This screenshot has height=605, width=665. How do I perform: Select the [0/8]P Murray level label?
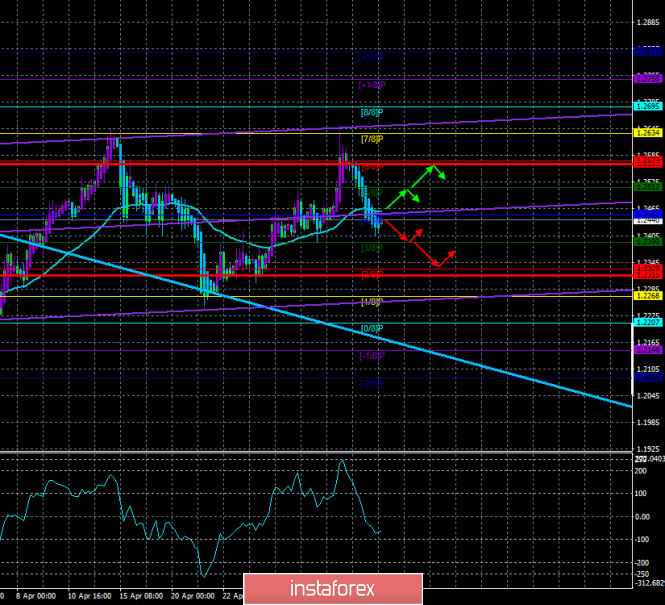coord(372,329)
